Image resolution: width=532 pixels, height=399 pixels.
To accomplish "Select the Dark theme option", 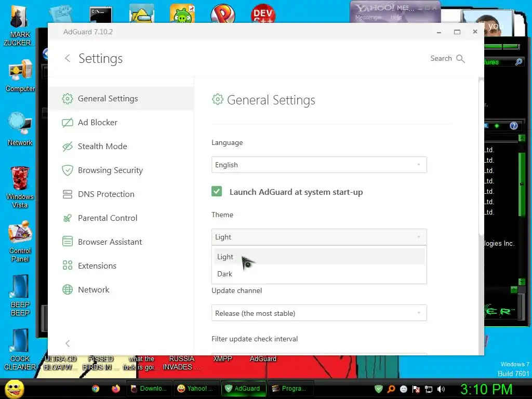I will click(319, 274).
